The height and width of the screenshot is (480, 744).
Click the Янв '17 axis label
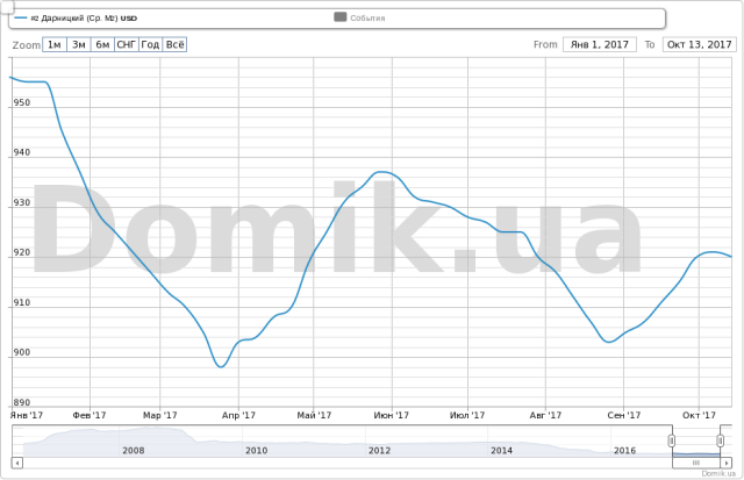tap(26, 415)
